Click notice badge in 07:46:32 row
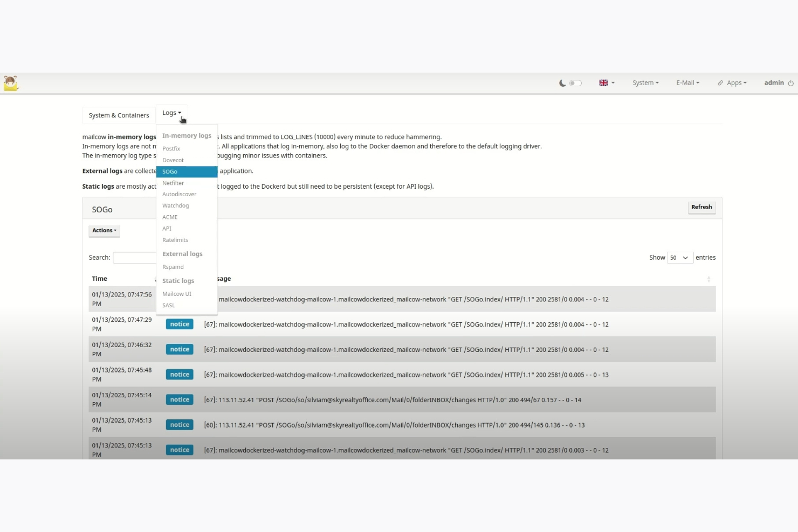The image size is (798, 532). tap(180, 350)
